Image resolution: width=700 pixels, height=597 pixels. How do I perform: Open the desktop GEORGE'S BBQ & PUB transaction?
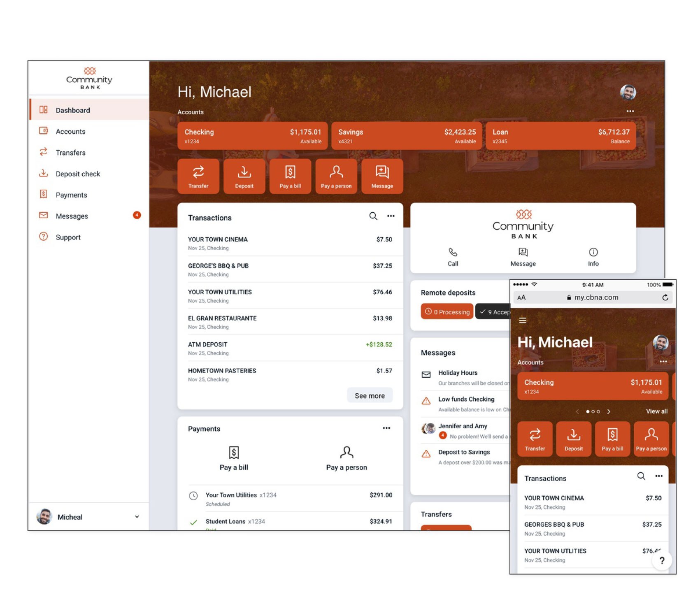coord(290,269)
